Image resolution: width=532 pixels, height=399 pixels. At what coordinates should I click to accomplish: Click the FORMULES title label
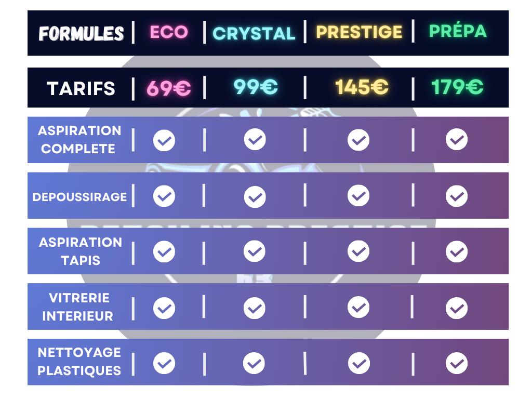click(x=82, y=34)
